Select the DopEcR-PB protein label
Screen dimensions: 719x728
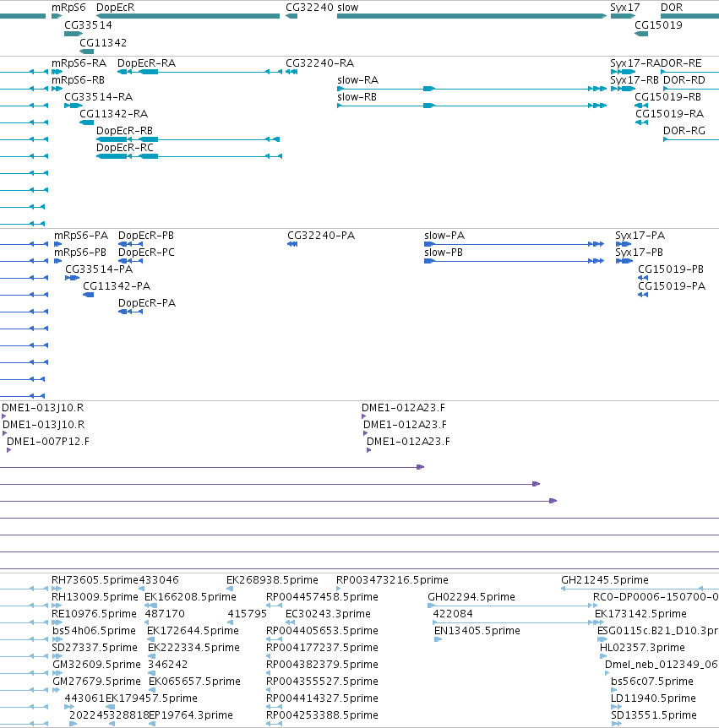(146, 236)
